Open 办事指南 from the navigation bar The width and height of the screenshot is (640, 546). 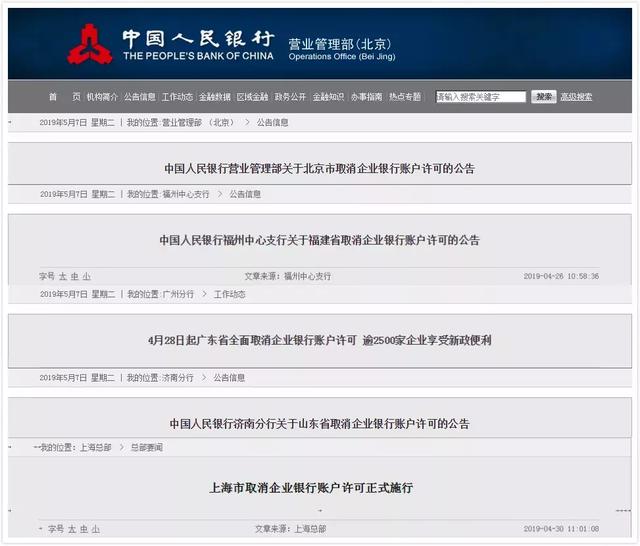click(x=367, y=97)
